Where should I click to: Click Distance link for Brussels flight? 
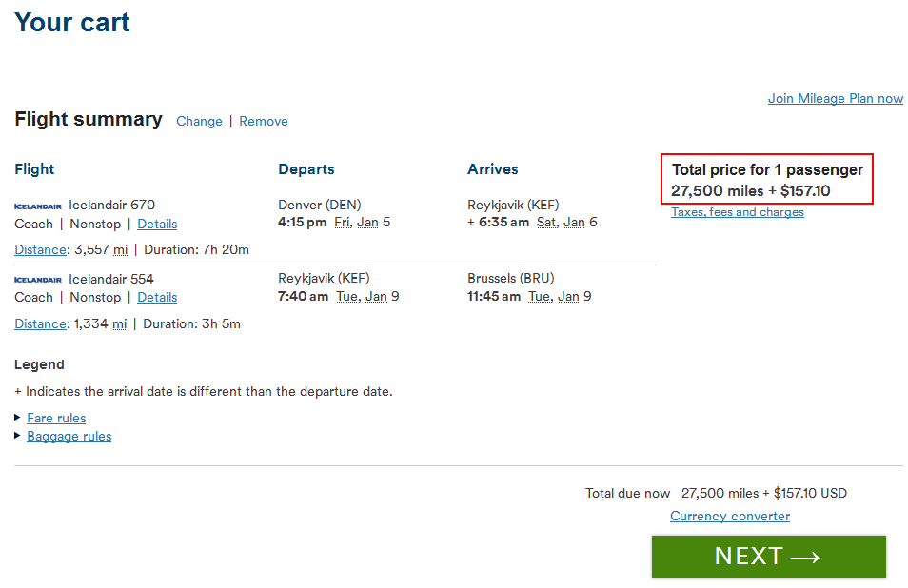point(41,323)
